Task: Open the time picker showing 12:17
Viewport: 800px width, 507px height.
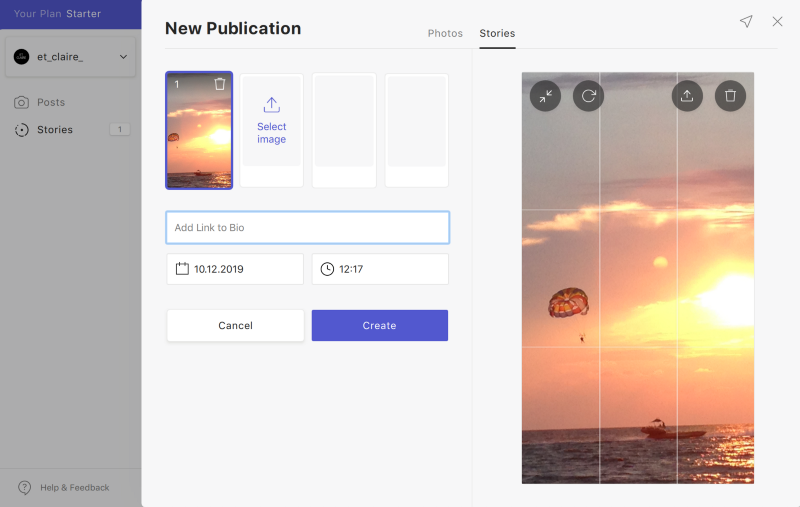Action: coord(380,269)
